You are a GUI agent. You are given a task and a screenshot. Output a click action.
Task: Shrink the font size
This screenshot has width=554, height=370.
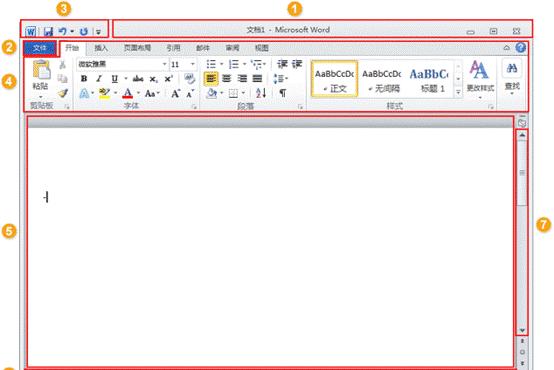pyautogui.click(x=190, y=93)
